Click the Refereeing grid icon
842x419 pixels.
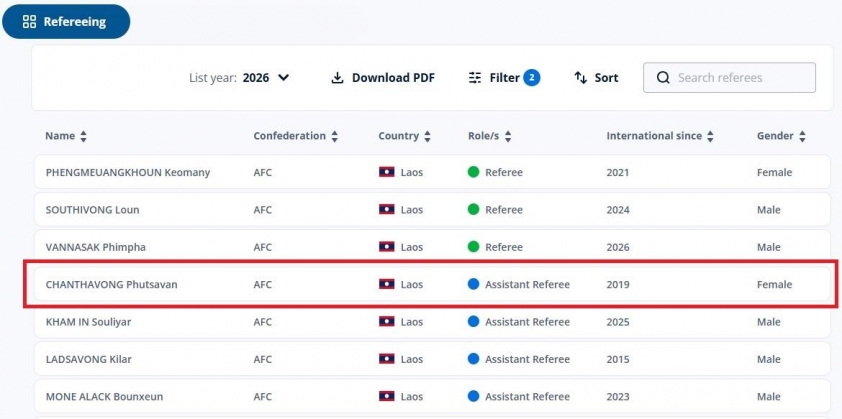point(29,22)
